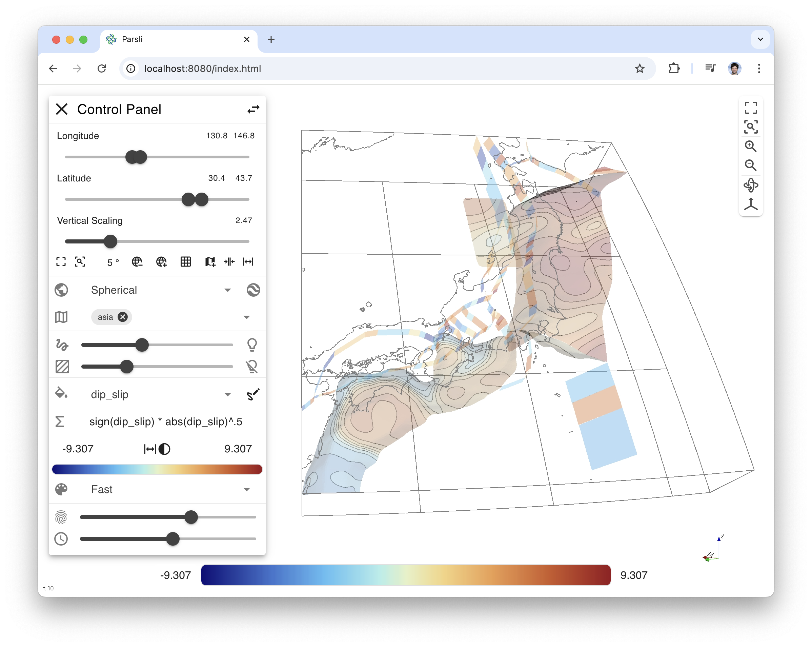Toggle the crossed-out lightbulb icon
The width and height of the screenshot is (812, 647).
[252, 366]
